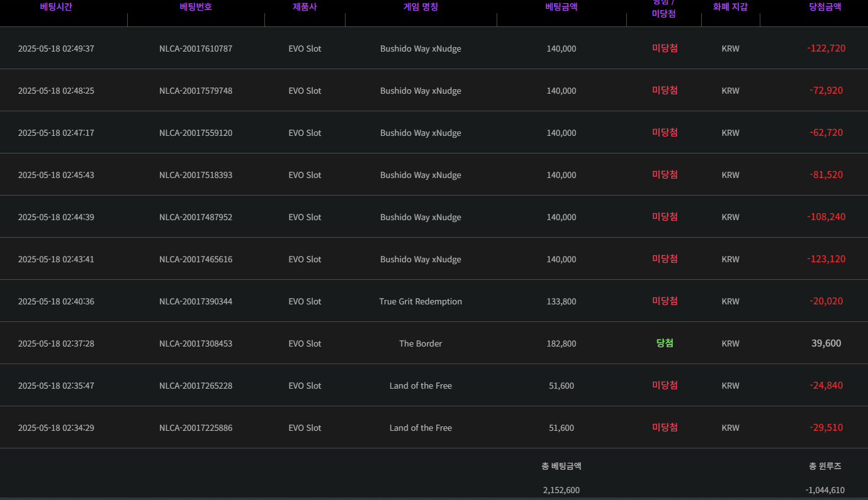Click the green 당첨 status label
This screenshot has height=500, width=868.
coord(665,343)
